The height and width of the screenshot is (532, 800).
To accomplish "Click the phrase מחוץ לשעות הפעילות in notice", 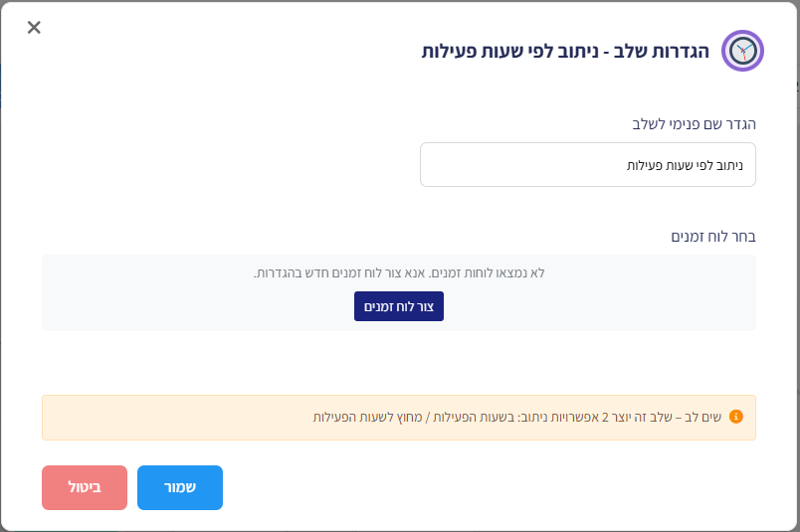I will pos(367,418).
